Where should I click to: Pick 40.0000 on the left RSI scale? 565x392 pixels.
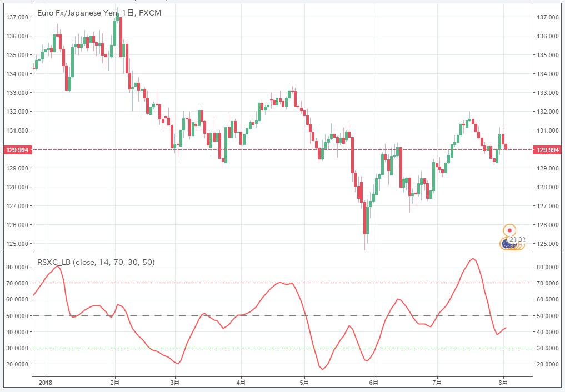tap(17, 332)
